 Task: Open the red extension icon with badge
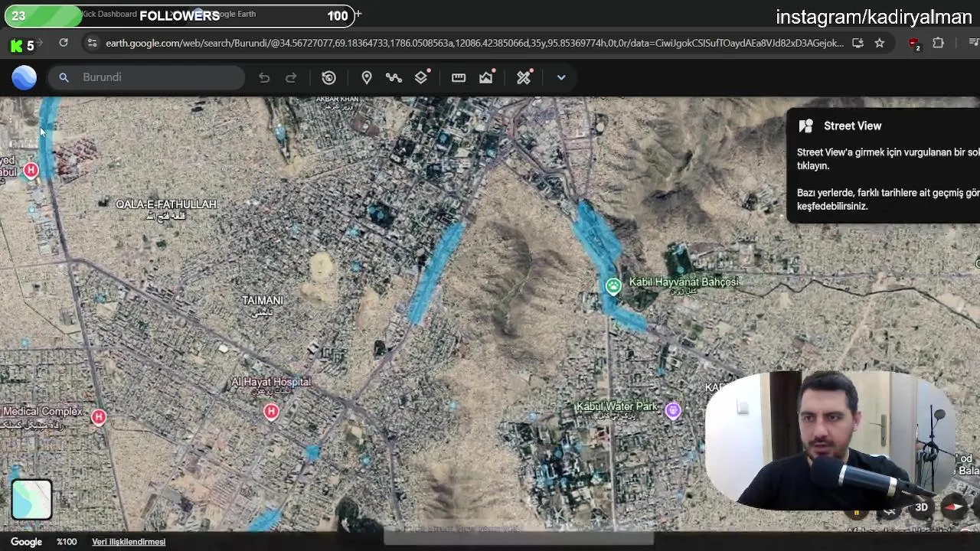914,44
